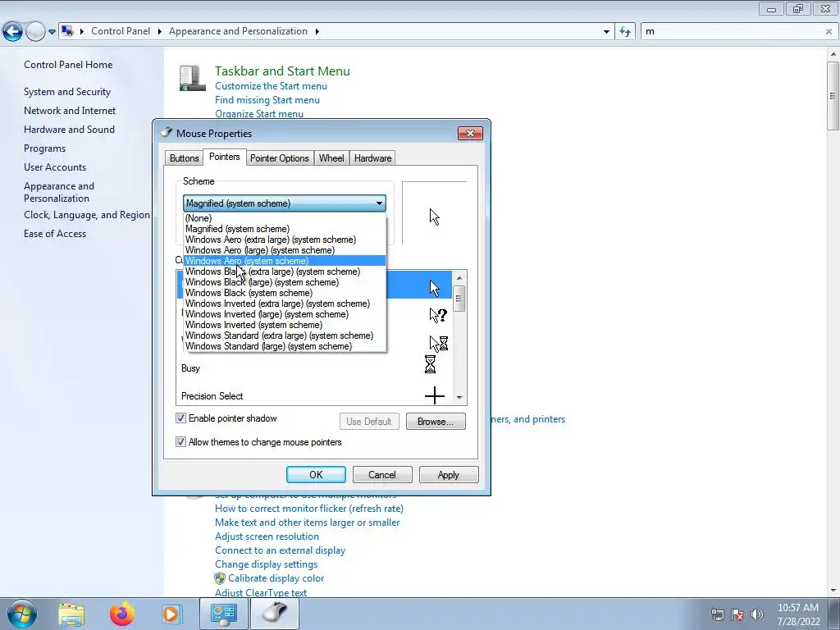The image size is (840, 630).
Task: Click the shield icon beside Calibrate display color
Action: coord(220,578)
